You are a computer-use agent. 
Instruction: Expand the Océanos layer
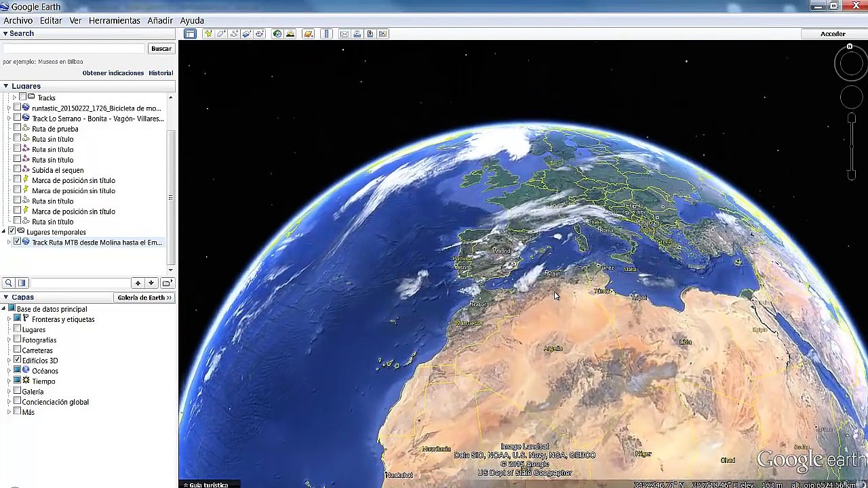pyautogui.click(x=9, y=371)
